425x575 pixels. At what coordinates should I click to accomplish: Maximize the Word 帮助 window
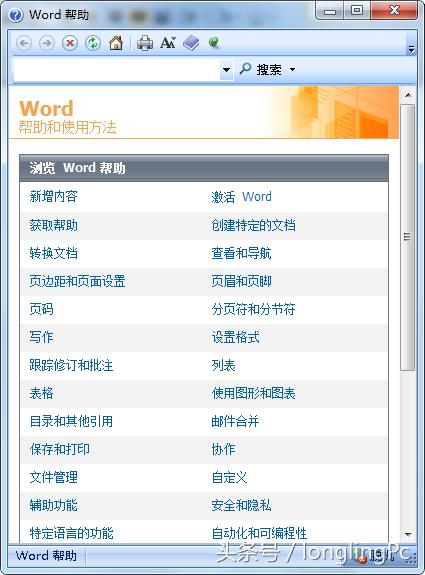coord(357,11)
